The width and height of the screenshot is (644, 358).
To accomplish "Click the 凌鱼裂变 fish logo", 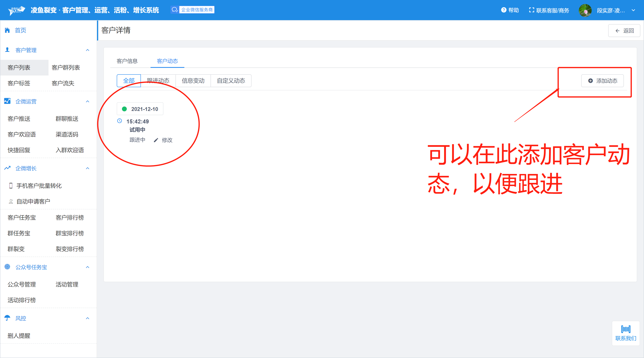I will (x=17, y=10).
